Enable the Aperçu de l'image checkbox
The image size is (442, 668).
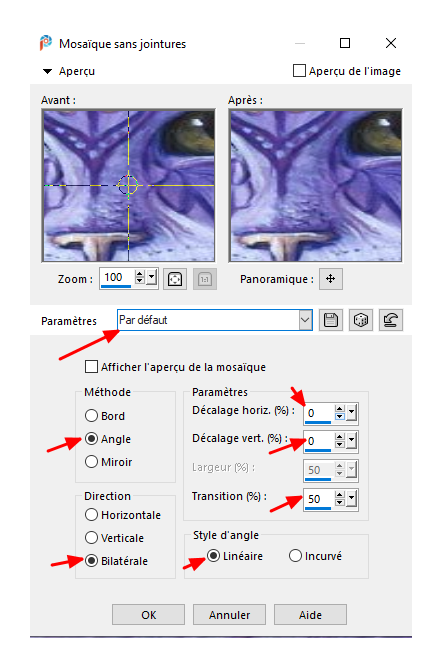coord(299,71)
